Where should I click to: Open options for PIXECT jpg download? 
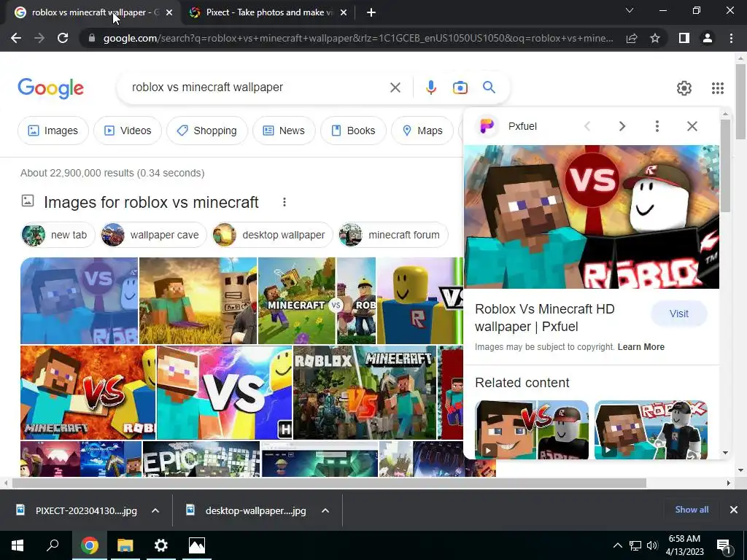point(155,510)
